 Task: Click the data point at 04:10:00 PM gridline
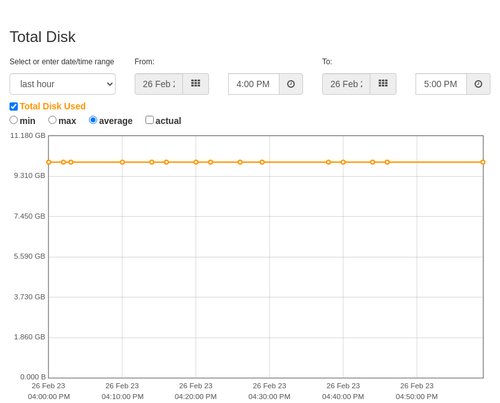point(122,162)
